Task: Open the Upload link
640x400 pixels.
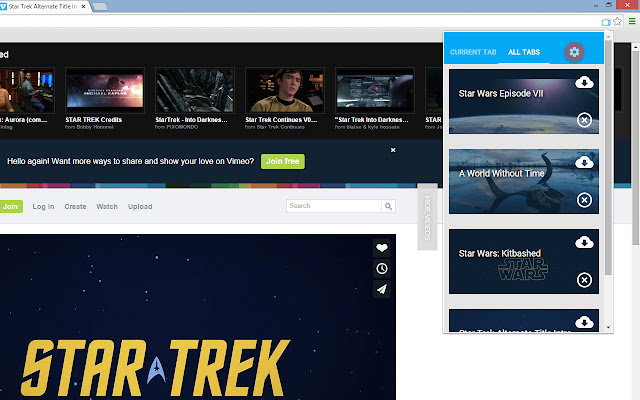Action: 140,207
